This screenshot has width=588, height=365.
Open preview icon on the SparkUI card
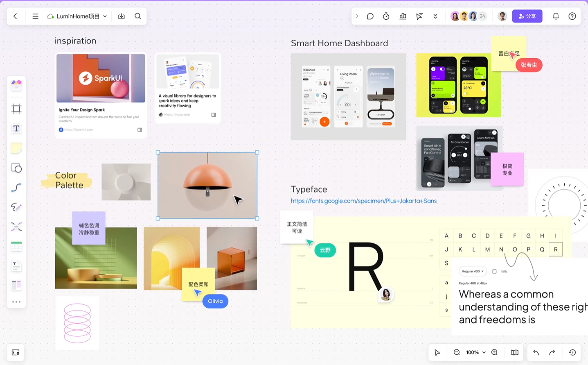140,130
